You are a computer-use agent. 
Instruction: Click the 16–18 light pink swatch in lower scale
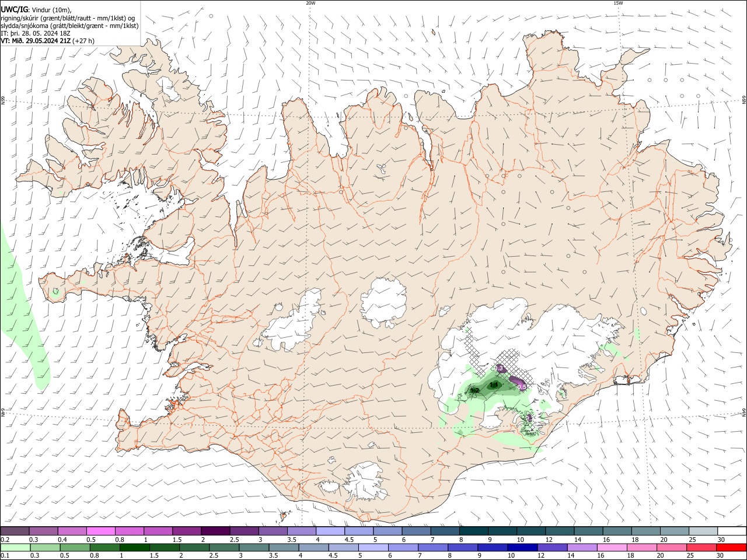(612, 548)
